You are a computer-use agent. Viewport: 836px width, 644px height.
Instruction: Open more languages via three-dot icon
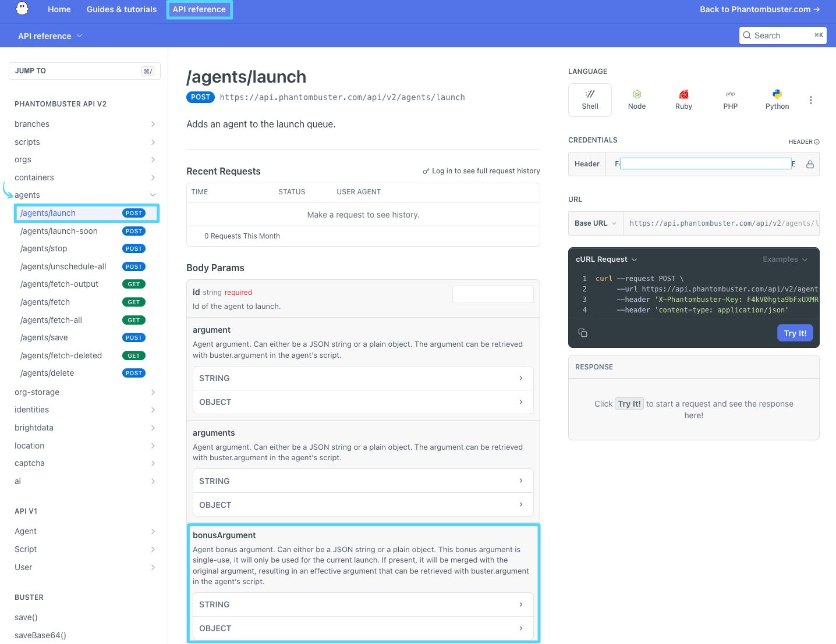810,100
